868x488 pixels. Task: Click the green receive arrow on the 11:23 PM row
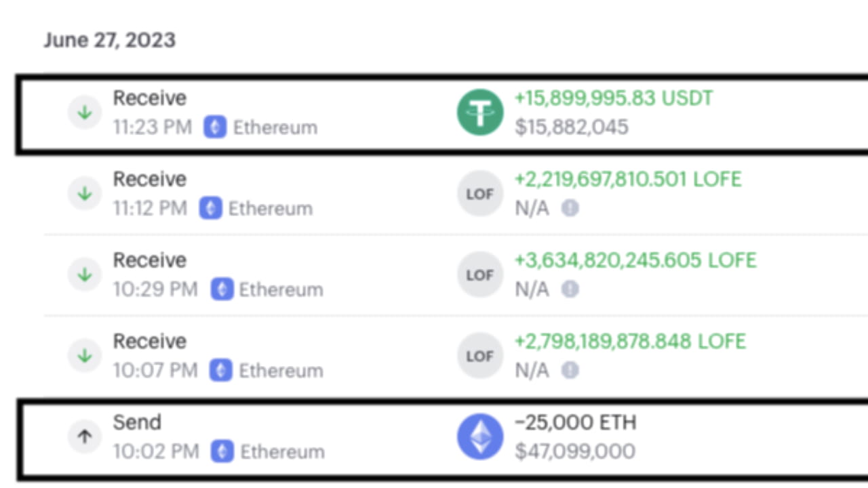point(85,113)
